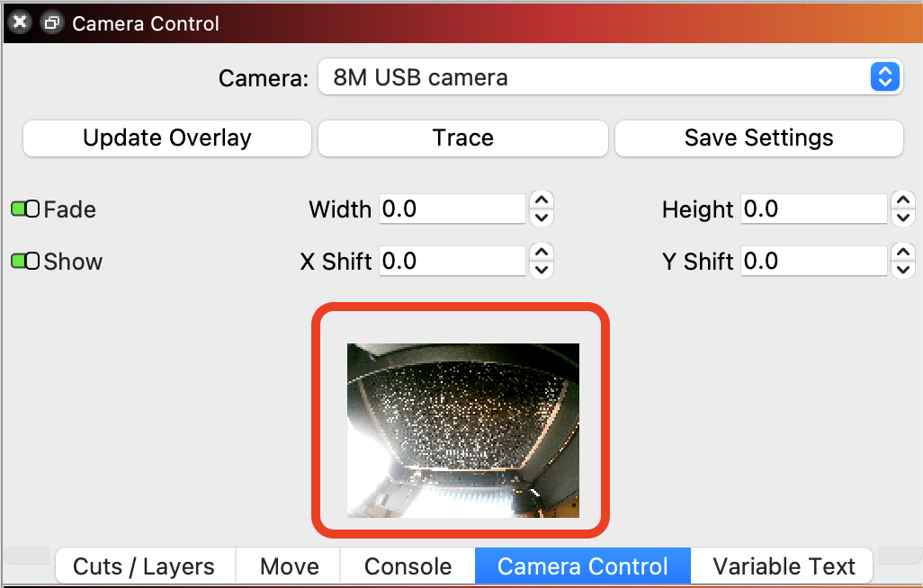Toggle the Show switch

(x=25, y=261)
